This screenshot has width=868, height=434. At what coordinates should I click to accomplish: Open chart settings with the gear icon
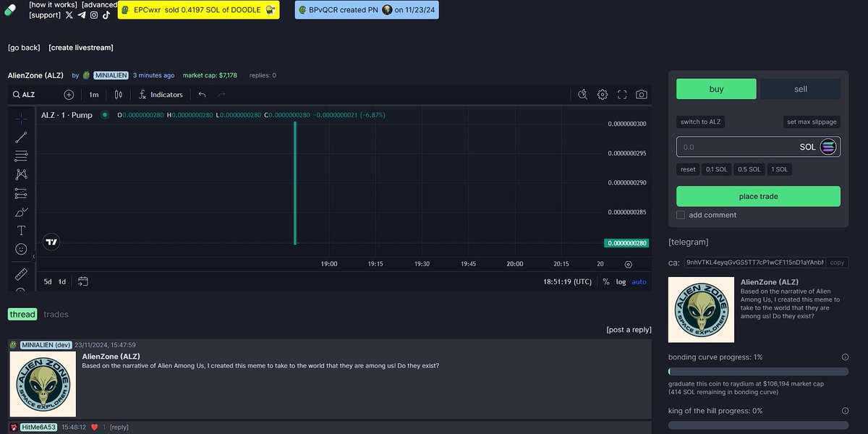602,94
